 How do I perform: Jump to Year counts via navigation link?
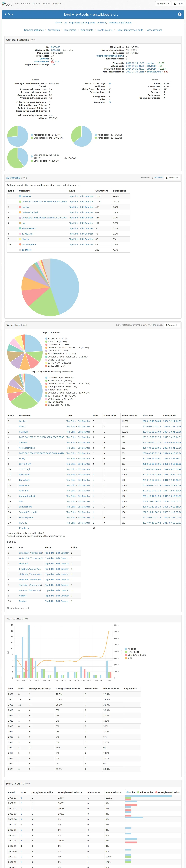[x=87, y=30]
